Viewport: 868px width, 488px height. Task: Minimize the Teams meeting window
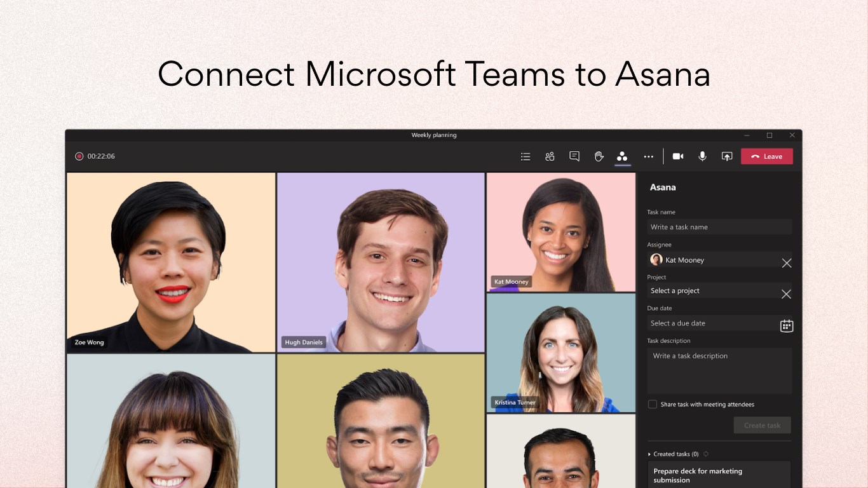click(747, 135)
